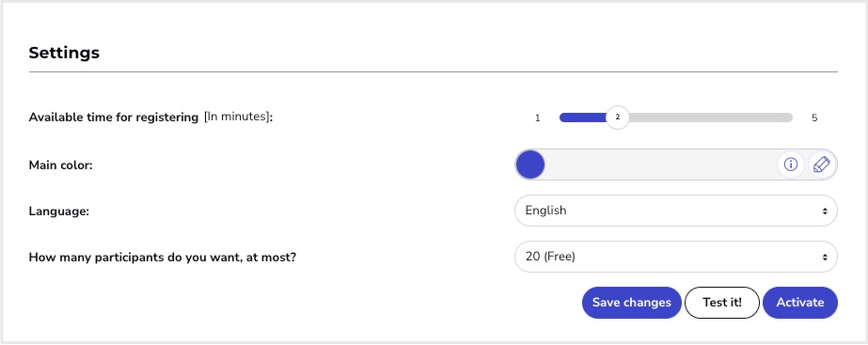Click the 'Language:' label text
Screen dimensions: 868x345
pyautogui.click(x=58, y=211)
